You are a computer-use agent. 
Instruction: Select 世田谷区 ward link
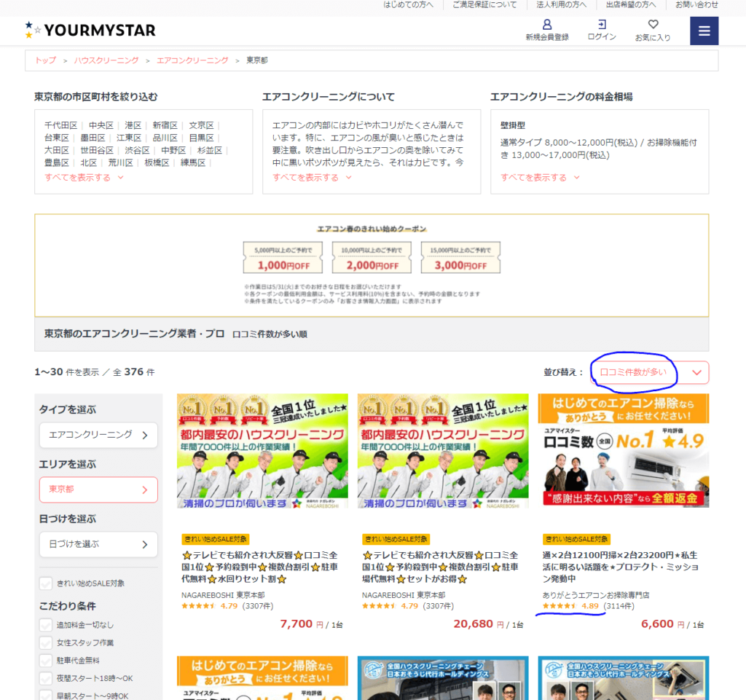click(x=97, y=150)
